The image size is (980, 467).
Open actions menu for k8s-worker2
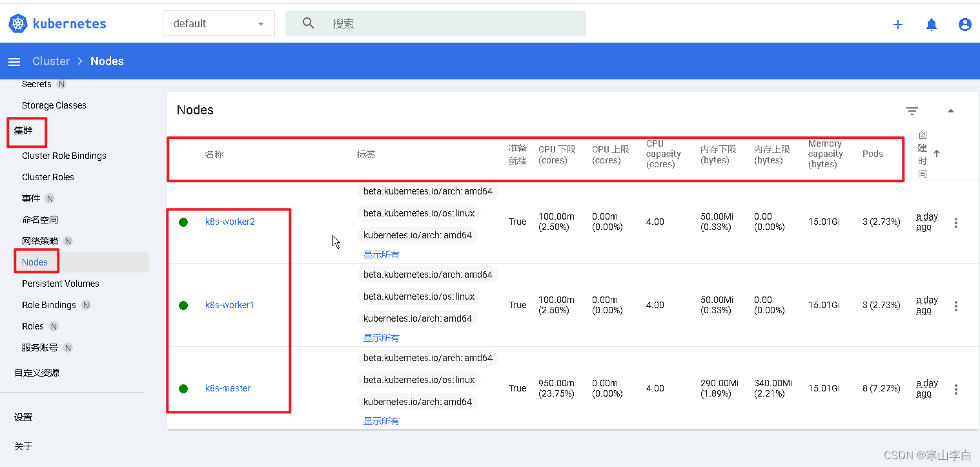[x=956, y=222]
